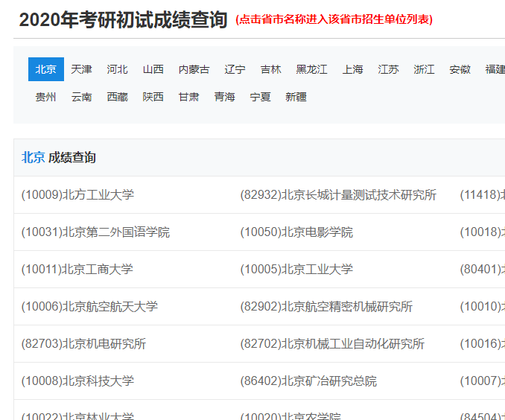Click (10008)北京科技大学
Screen dimensions: 505x420
coord(77,381)
